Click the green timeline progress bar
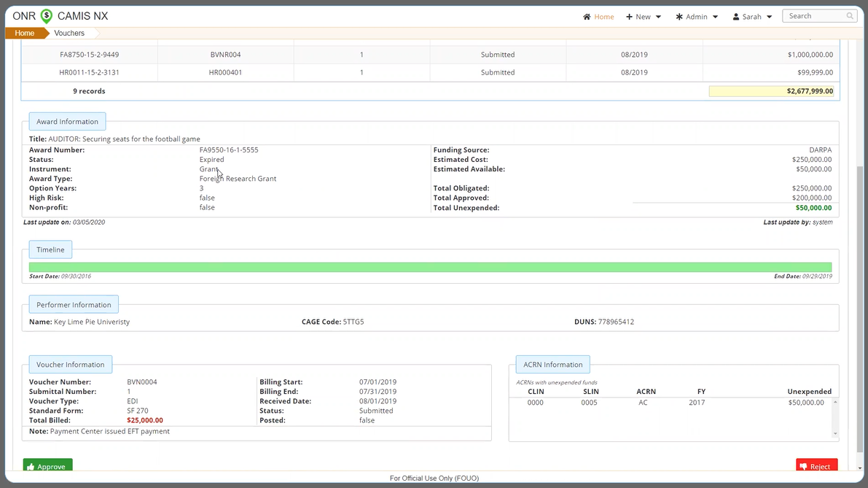Image resolution: width=868 pixels, height=488 pixels. (430, 267)
